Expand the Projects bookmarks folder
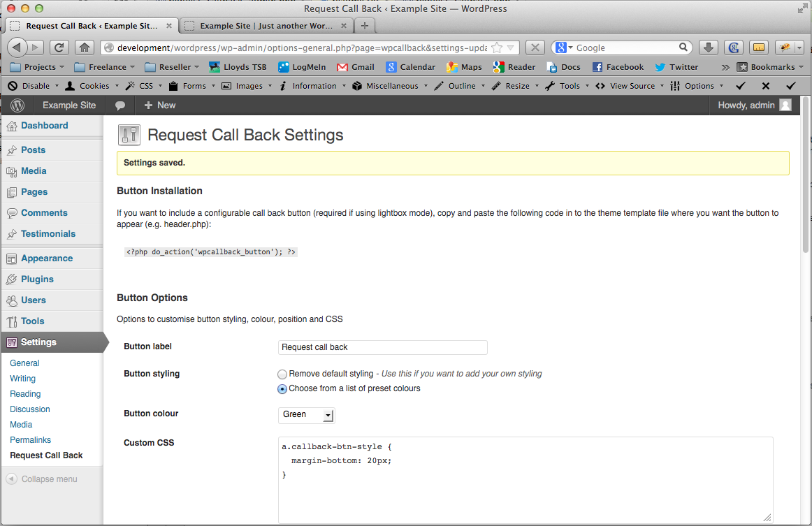 [x=37, y=67]
